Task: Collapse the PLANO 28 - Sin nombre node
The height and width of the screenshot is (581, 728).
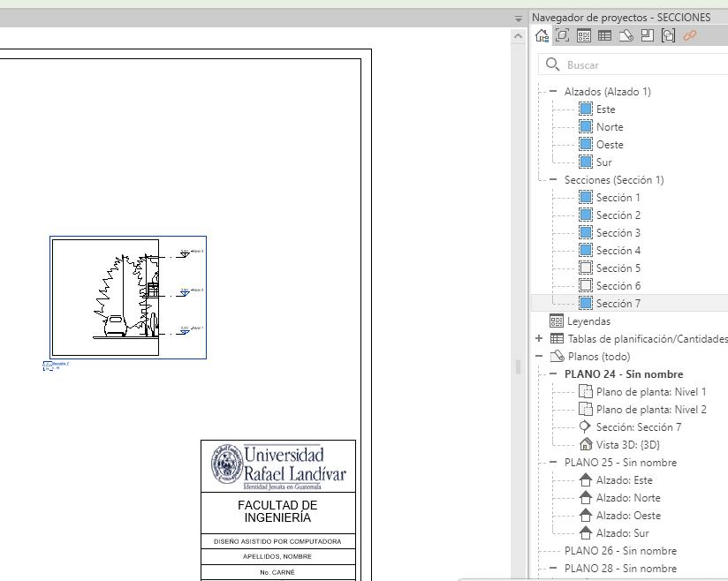Action: pyautogui.click(x=552, y=568)
